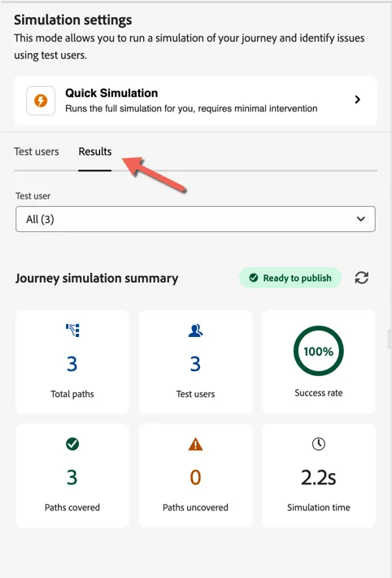Click the Total paths branching icon

72,331
